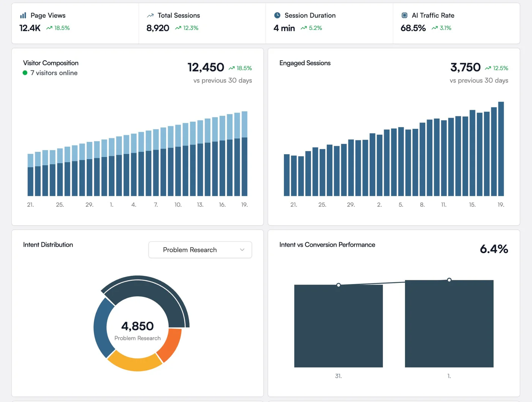Click the growth arrow beside 12.5% in Engaged Sessions
This screenshot has height=402, width=532.
pyautogui.click(x=488, y=68)
